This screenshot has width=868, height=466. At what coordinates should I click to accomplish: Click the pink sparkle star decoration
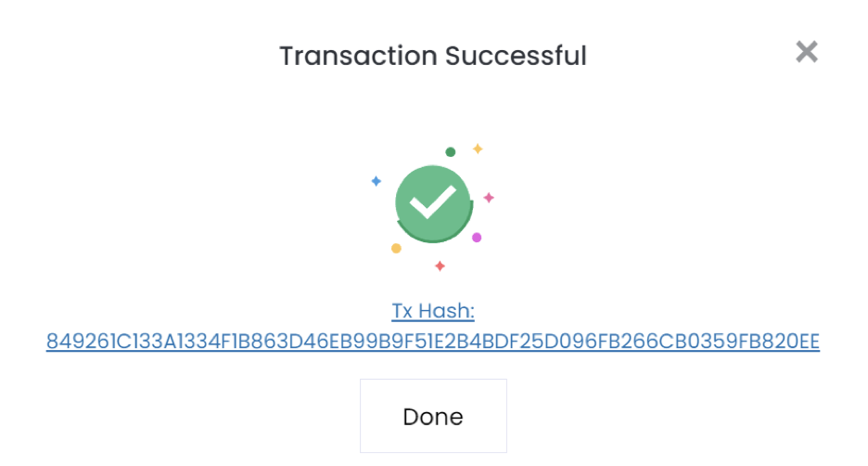(489, 198)
